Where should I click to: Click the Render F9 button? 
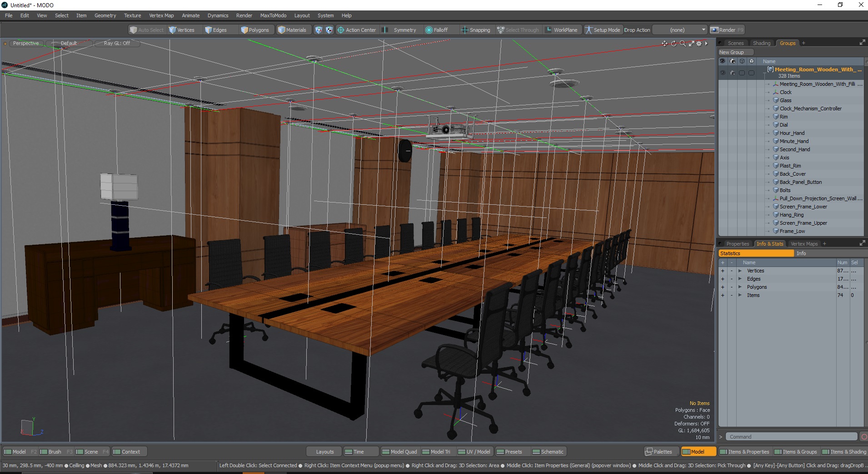pos(727,30)
